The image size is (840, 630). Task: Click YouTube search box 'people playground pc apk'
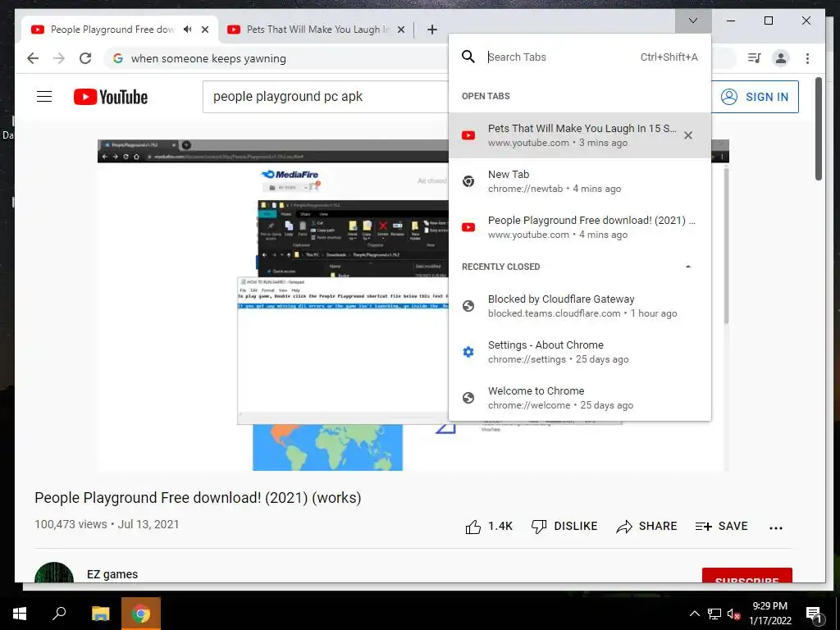point(325,97)
